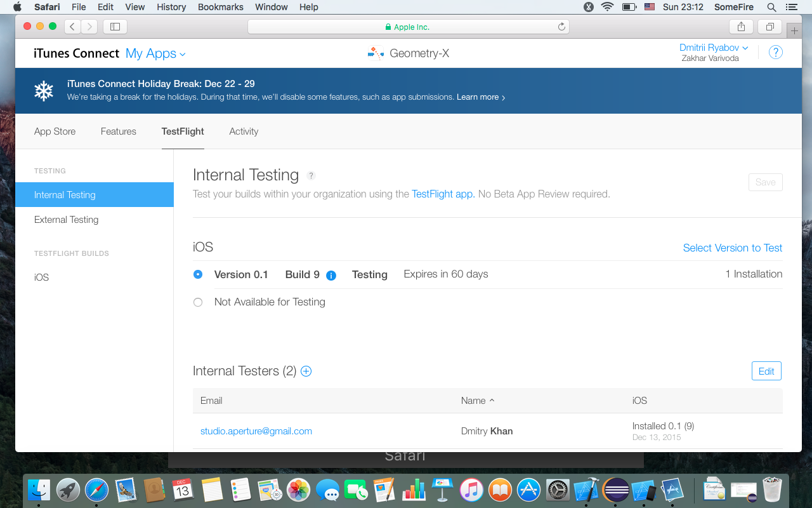Click the Geometry-X app icon
812x508 pixels.
[376, 53]
